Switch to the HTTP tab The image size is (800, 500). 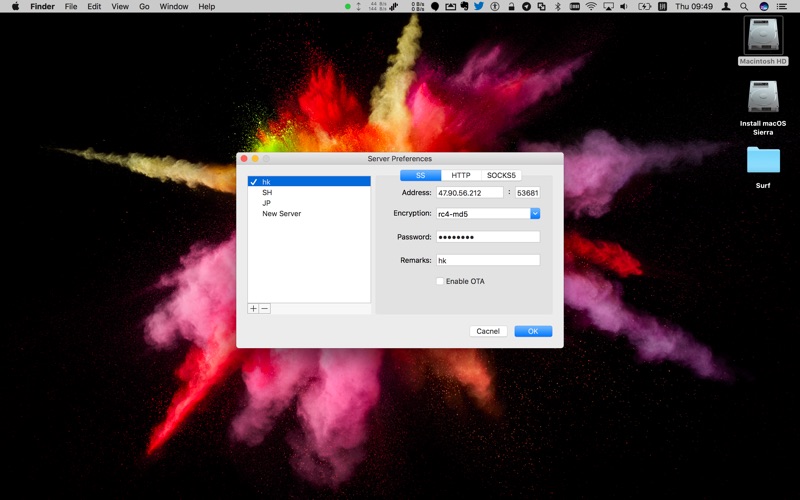461,175
